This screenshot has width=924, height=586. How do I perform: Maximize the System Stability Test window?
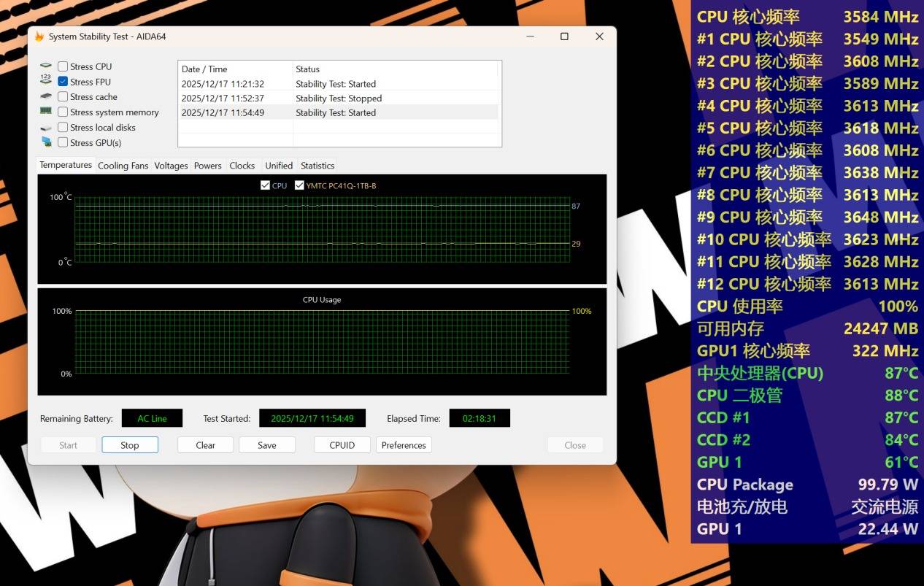[x=564, y=36]
